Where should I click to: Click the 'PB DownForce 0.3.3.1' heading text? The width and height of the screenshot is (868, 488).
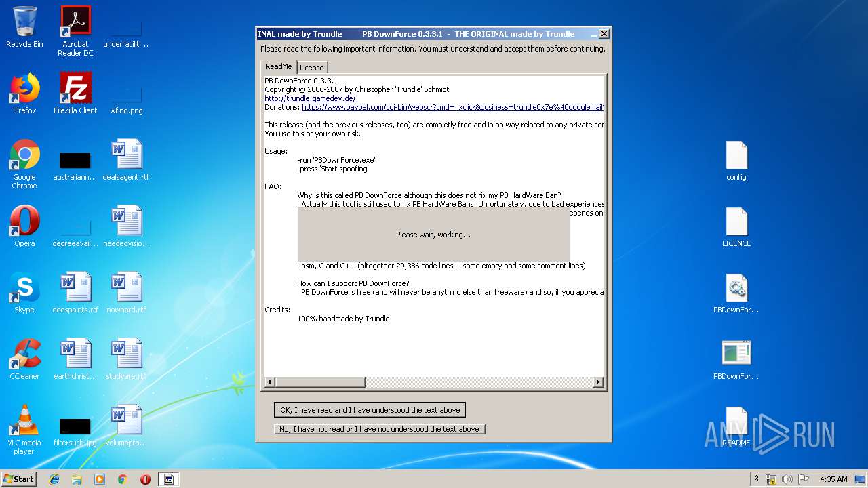(x=301, y=81)
